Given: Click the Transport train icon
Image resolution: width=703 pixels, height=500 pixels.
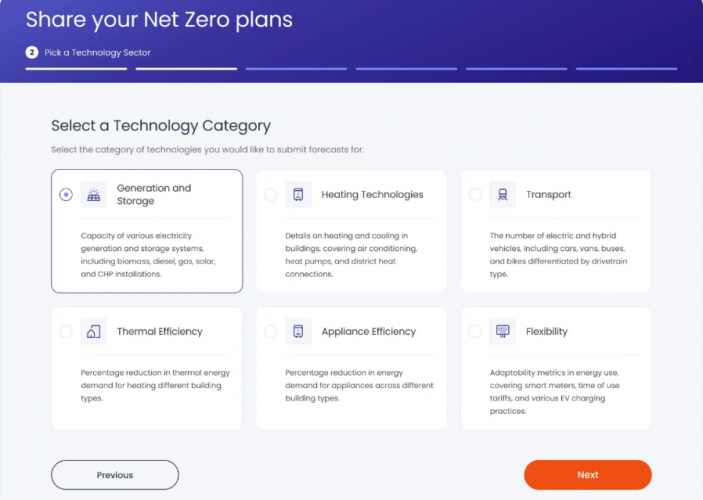Looking at the screenshot, I should 503,195.
